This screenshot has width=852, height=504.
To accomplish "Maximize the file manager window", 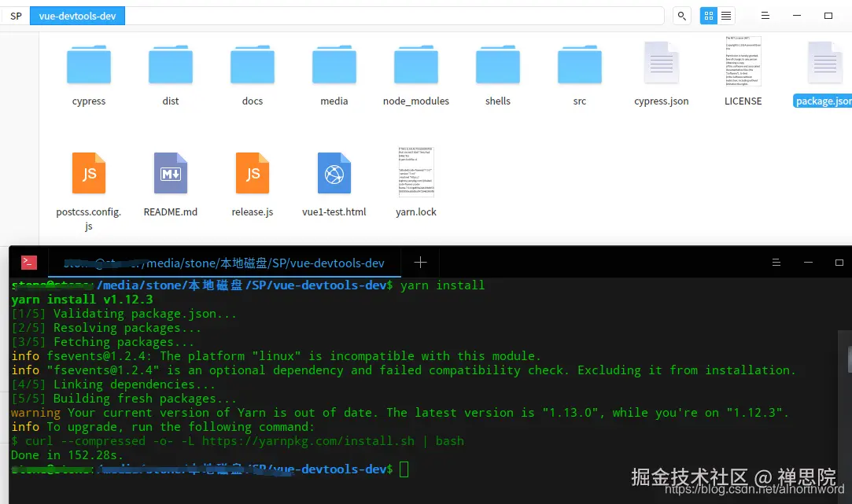I will point(828,16).
